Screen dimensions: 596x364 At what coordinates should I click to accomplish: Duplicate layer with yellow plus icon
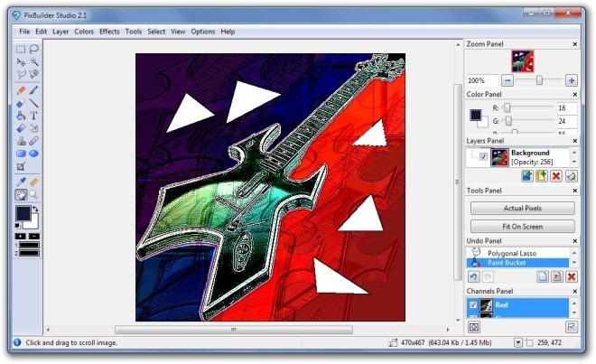click(542, 176)
